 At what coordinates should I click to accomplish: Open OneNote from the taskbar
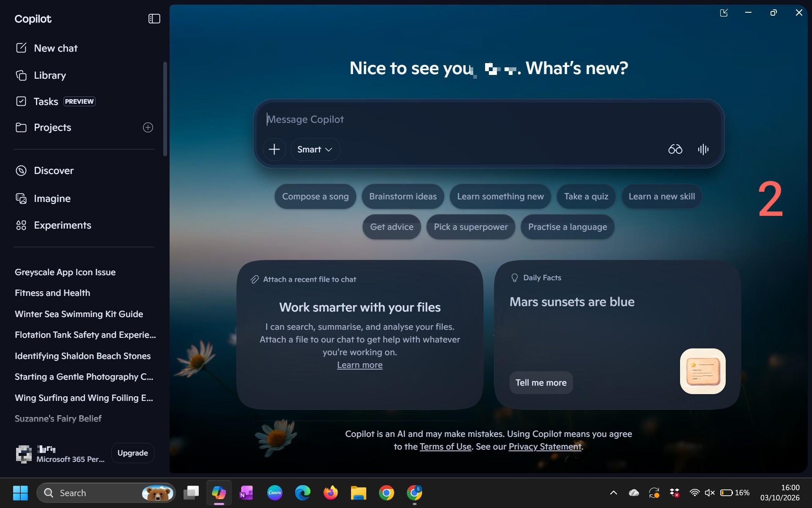tap(247, 493)
